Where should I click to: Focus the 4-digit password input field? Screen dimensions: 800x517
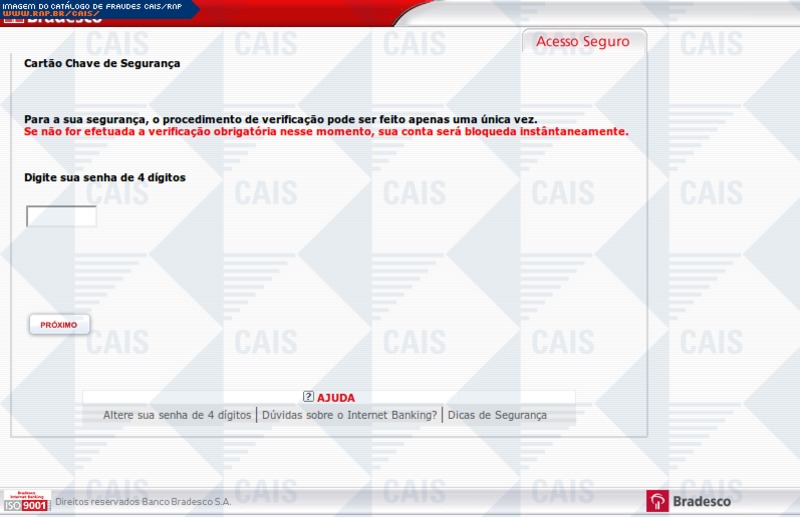click(x=61, y=216)
